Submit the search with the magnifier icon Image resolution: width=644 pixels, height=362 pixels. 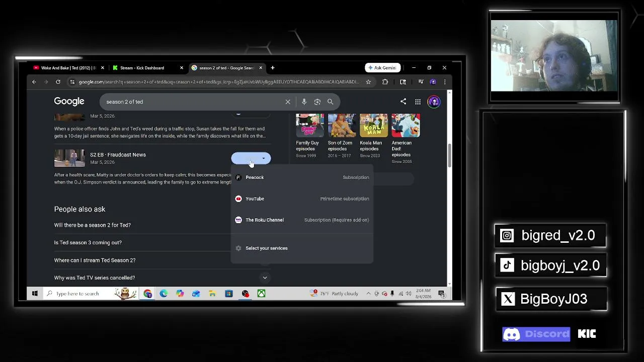point(330,102)
